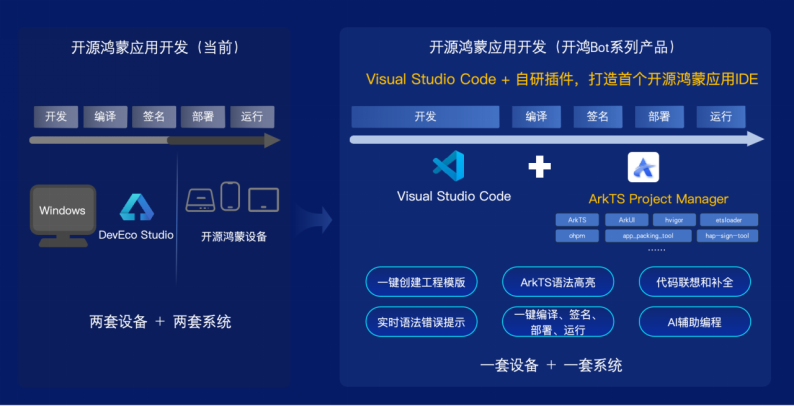Select 编译 stage in the 当前 panel

pos(105,117)
